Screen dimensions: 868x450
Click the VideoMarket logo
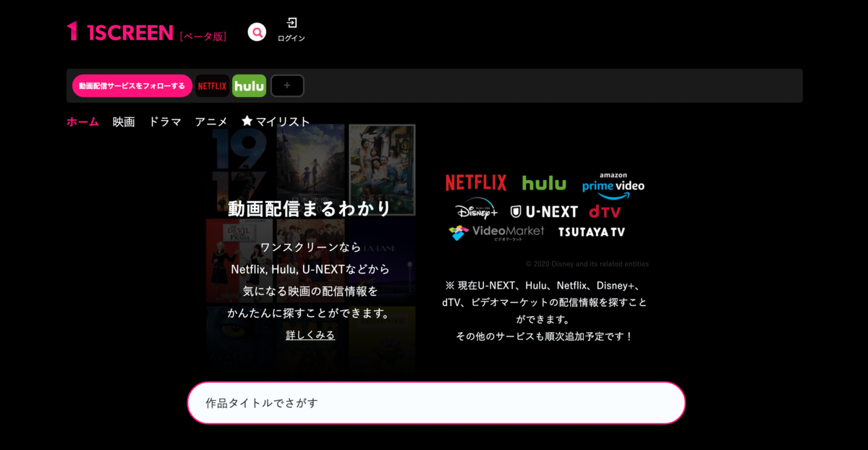click(x=496, y=232)
